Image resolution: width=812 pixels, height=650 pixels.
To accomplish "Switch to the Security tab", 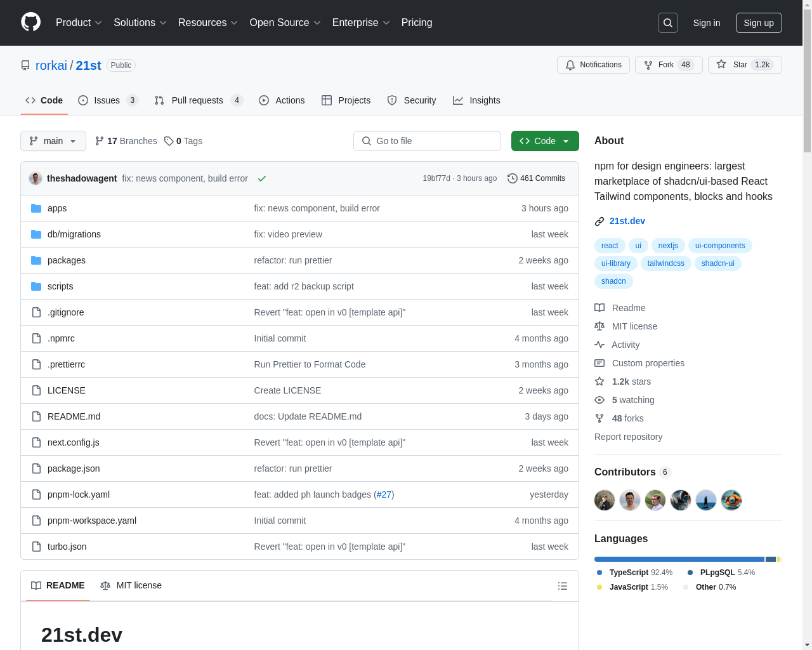I will click(412, 100).
